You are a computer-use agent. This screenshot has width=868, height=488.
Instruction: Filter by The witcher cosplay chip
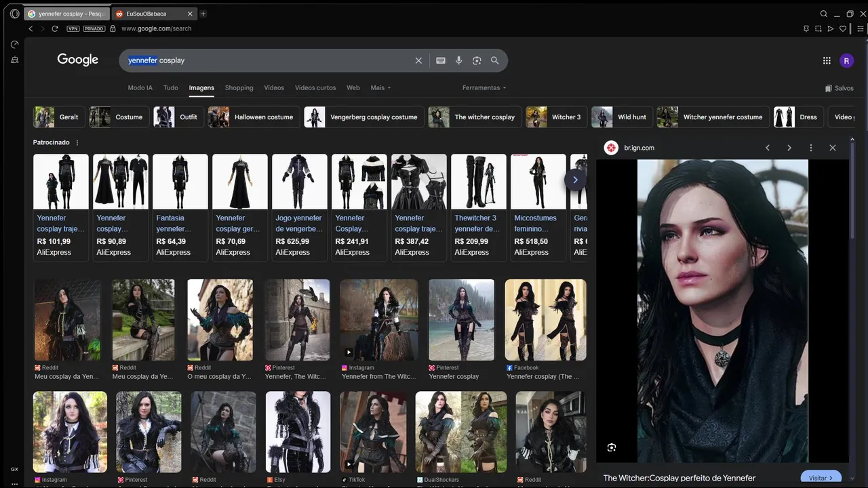coord(475,117)
